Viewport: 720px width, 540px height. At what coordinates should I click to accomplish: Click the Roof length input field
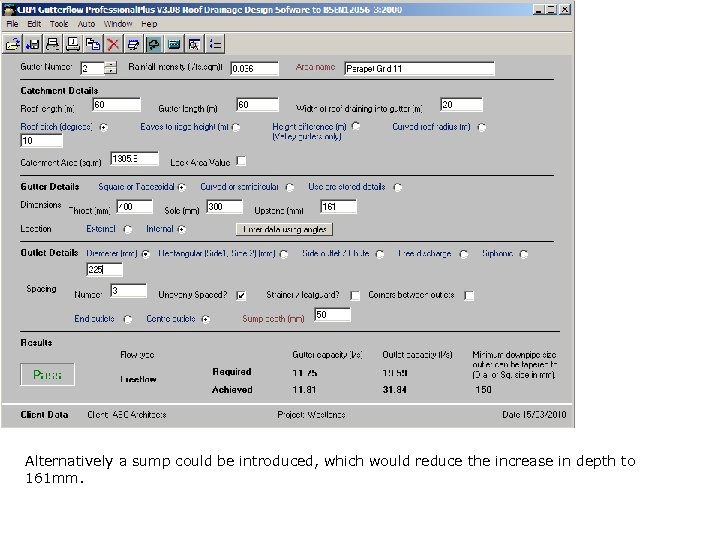pos(117,105)
